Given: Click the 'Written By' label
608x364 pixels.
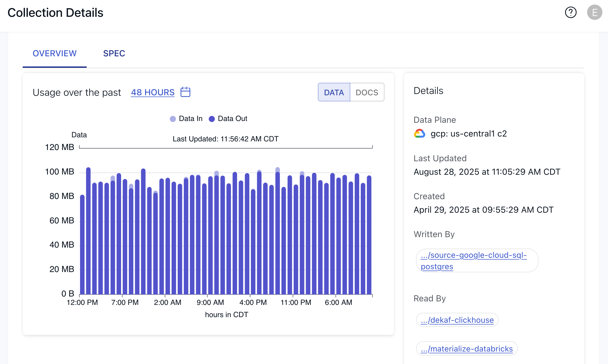Looking at the screenshot, I should (x=434, y=234).
